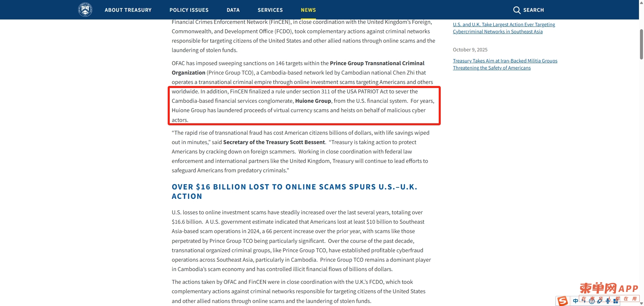Click the Treasury seal logo

tap(85, 10)
